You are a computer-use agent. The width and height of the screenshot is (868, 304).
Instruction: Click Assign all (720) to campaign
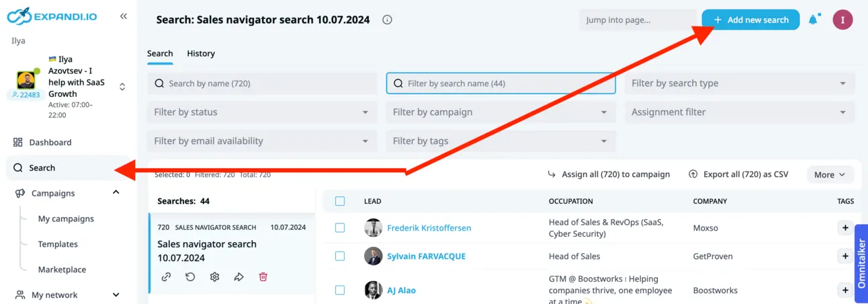click(x=609, y=174)
